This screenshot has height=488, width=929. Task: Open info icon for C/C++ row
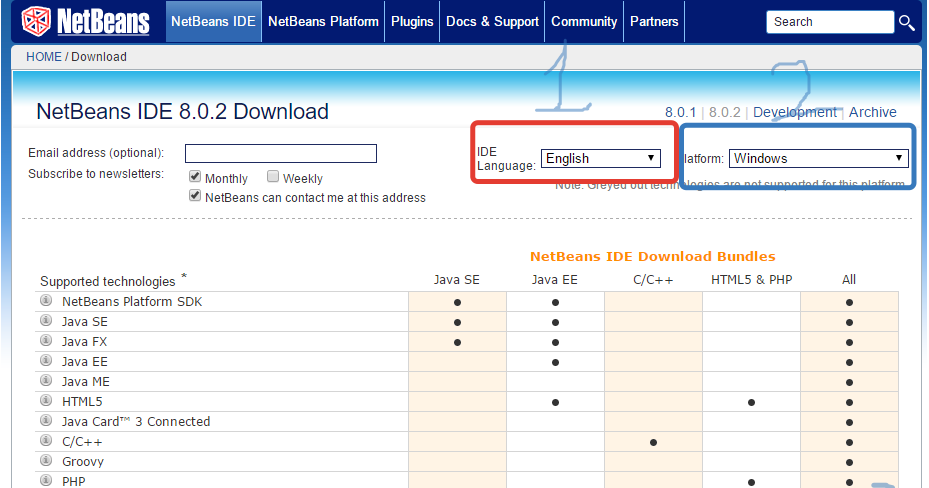click(x=46, y=441)
